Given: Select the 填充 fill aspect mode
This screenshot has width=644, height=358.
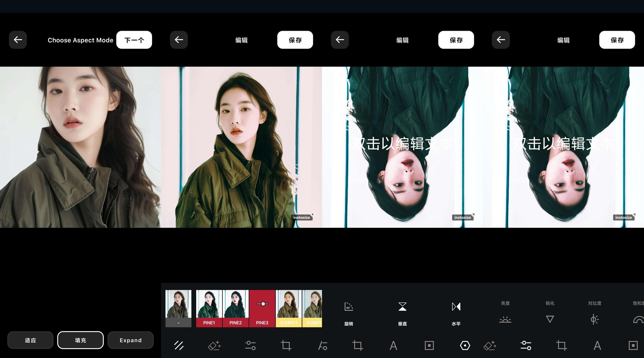Looking at the screenshot, I should coord(80,340).
